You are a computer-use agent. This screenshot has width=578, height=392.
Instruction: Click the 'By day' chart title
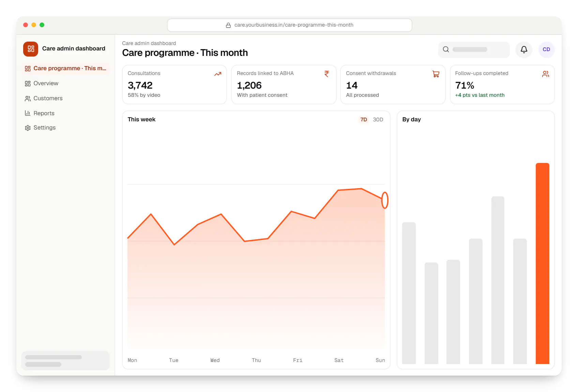411,120
